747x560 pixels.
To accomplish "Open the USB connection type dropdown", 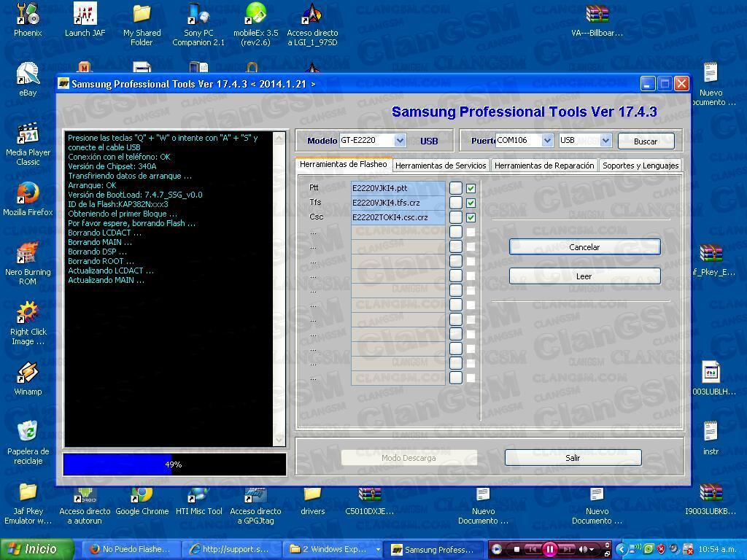I will (x=605, y=140).
